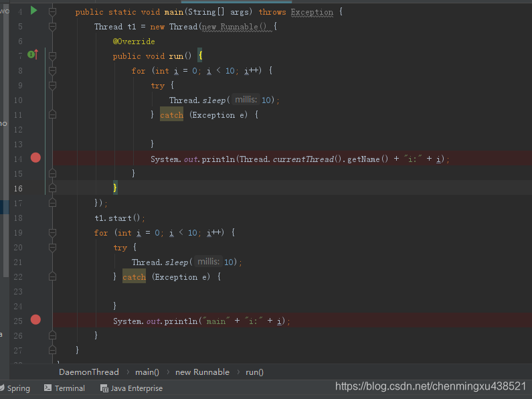
Task: Collapse the catch block at line 22
Action: coord(52,277)
